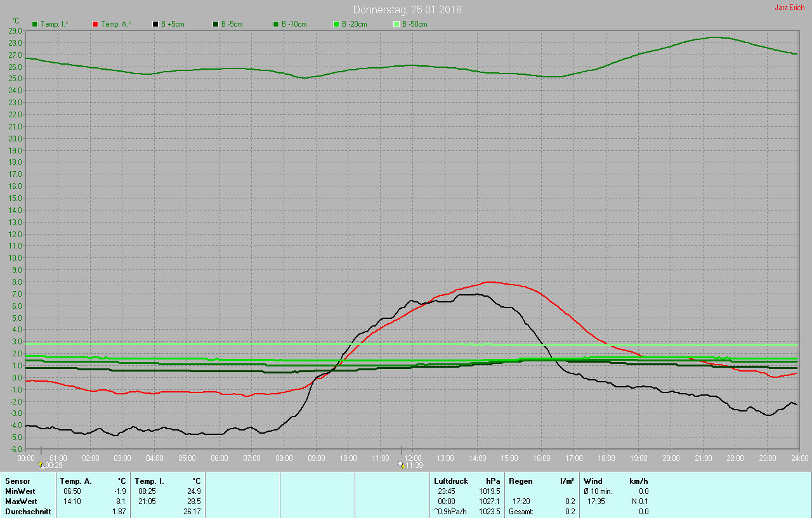Viewport: 812px width, 518px height.
Task: Click the Jarz Erich link
Action: click(789, 8)
